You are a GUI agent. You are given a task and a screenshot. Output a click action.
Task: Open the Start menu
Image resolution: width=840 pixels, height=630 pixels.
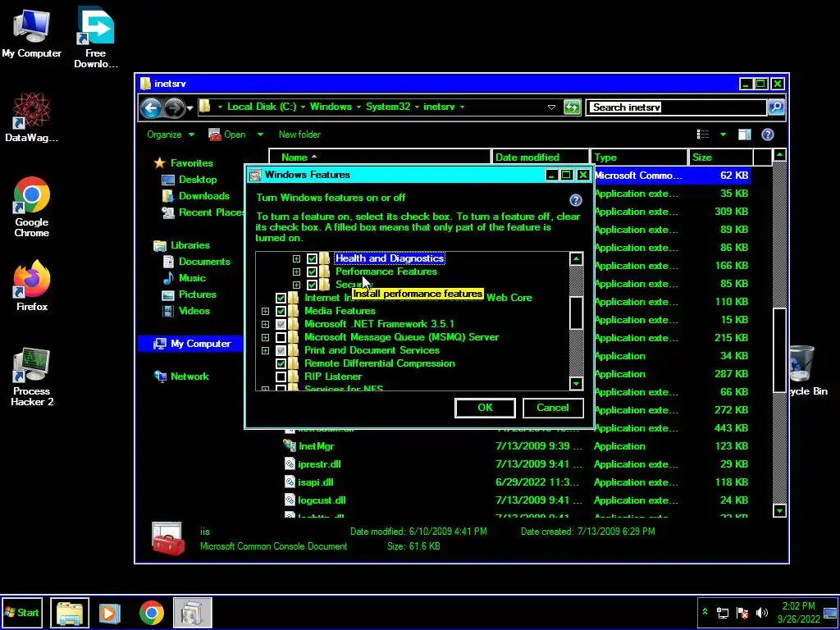click(21, 613)
